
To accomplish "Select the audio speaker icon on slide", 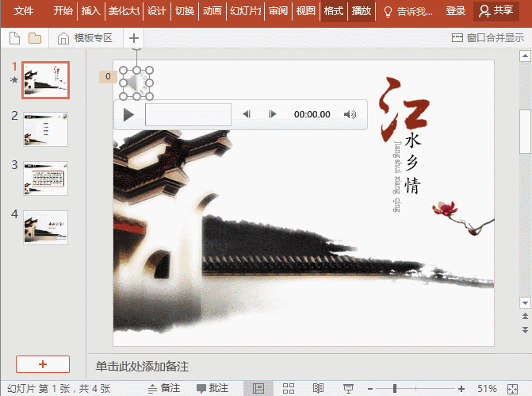I will point(136,83).
